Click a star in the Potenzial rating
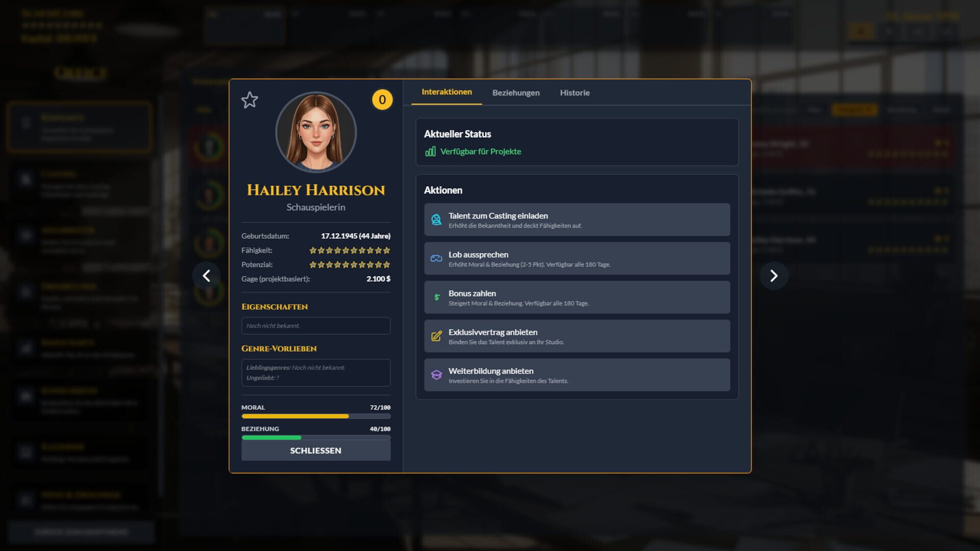The image size is (980, 551). [x=350, y=265]
